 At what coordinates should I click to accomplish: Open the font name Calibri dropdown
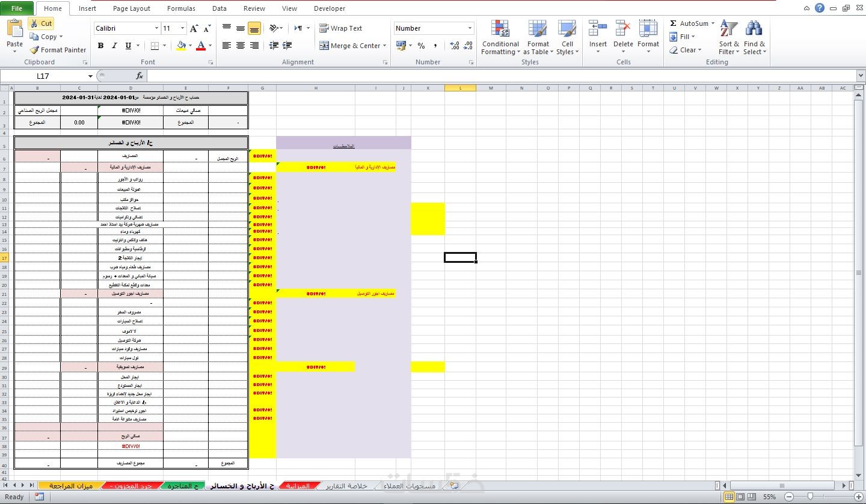pyautogui.click(x=156, y=28)
